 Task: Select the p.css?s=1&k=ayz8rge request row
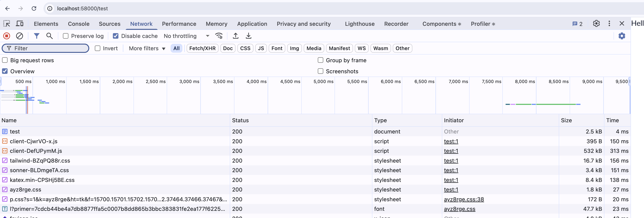click(x=315, y=199)
